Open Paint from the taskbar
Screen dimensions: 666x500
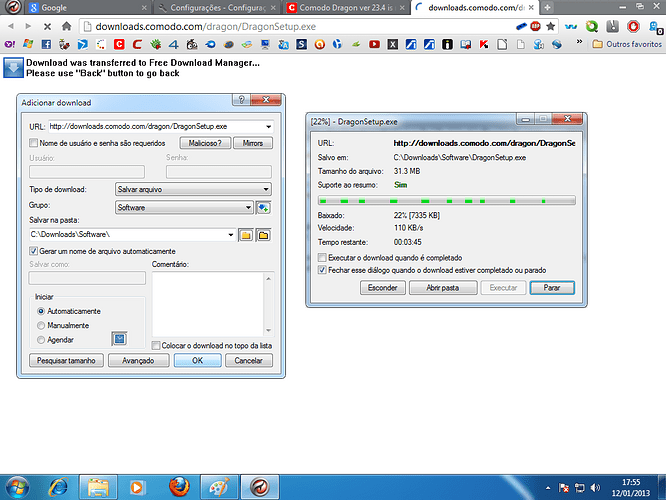point(219,487)
